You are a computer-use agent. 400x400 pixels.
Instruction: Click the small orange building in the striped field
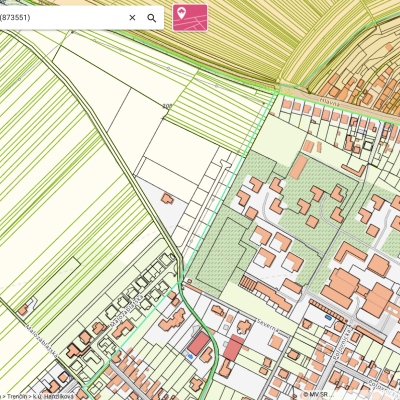coord(23,310)
